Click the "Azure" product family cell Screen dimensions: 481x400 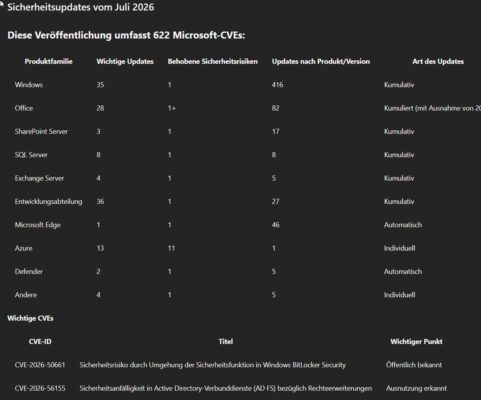(x=23, y=248)
